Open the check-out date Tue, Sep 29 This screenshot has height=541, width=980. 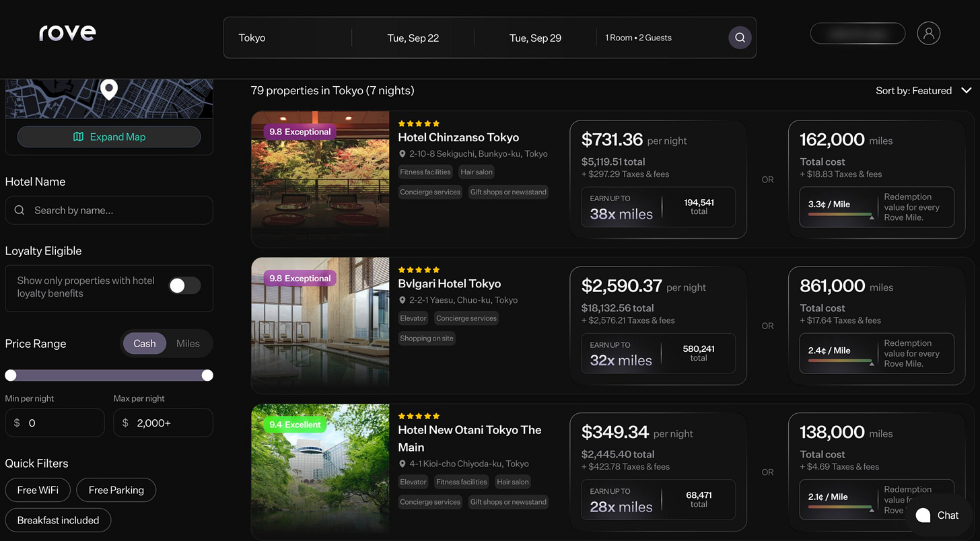536,38
